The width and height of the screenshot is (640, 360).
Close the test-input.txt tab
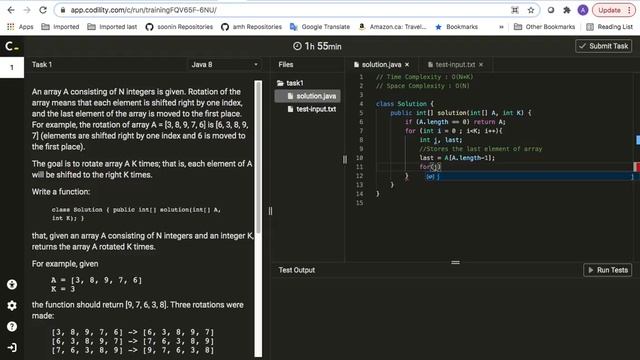point(481,64)
